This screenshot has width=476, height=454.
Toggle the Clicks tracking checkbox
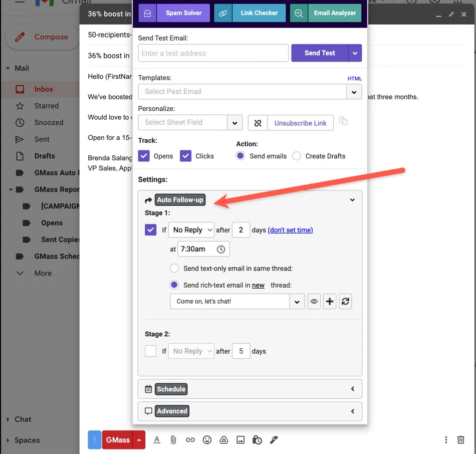tap(185, 156)
